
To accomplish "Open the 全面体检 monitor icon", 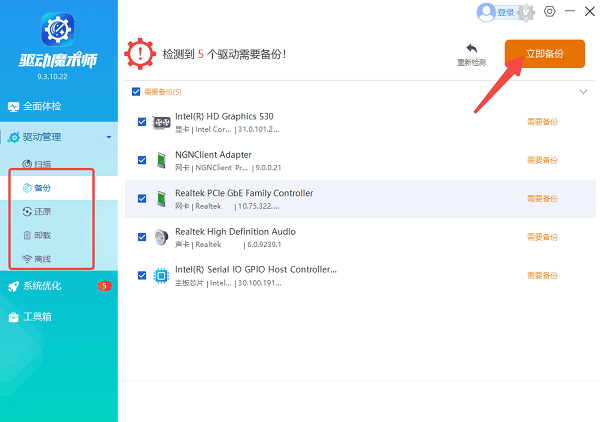I will pos(13,107).
